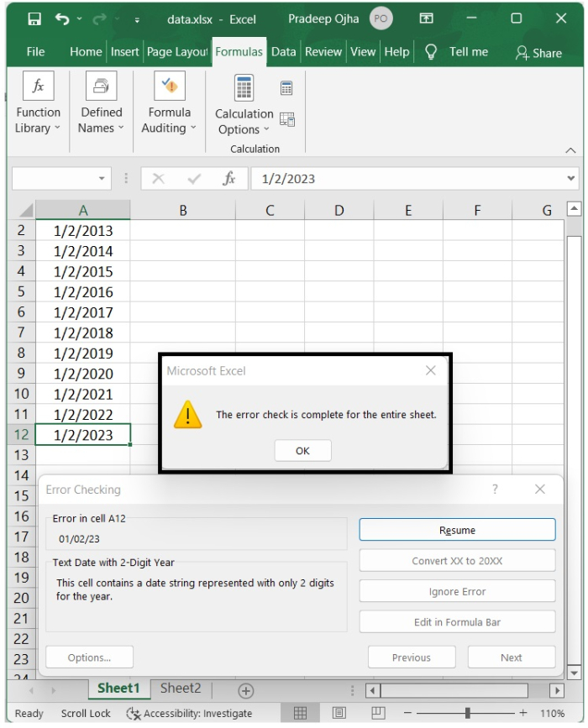
Task: Open the File tab
Action: pyautogui.click(x=35, y=51)
